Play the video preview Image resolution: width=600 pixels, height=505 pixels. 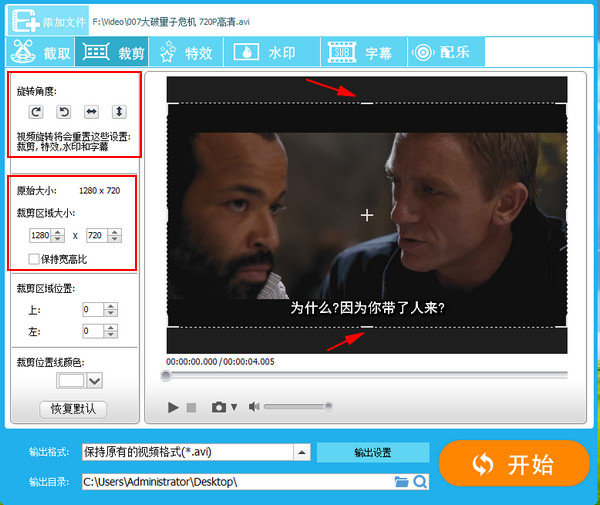(x=173, y=407)
